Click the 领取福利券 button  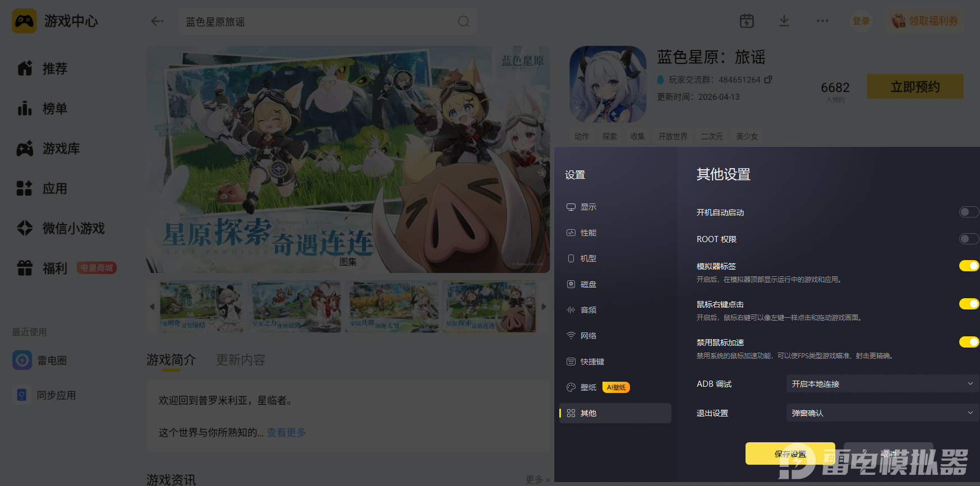coord(925,21)
